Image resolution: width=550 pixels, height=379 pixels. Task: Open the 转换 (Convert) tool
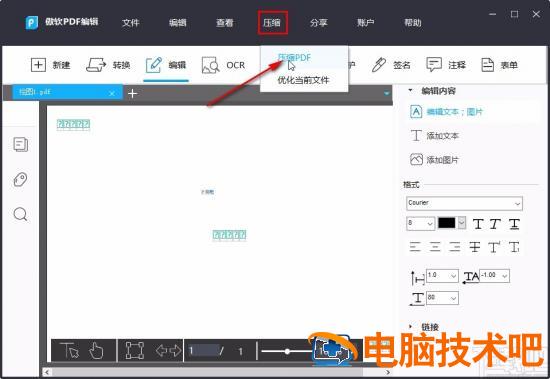pos(108,65)
